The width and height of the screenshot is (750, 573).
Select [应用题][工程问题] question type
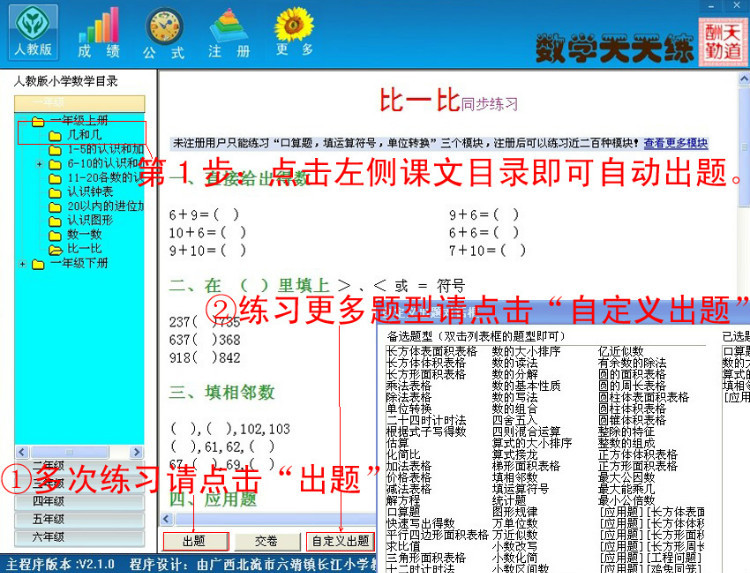[x=651, y=558]
